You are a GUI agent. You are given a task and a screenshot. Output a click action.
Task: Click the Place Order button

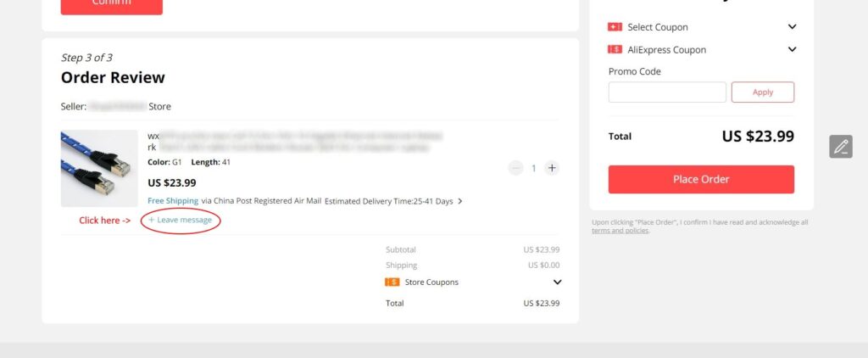pos(701,179)
